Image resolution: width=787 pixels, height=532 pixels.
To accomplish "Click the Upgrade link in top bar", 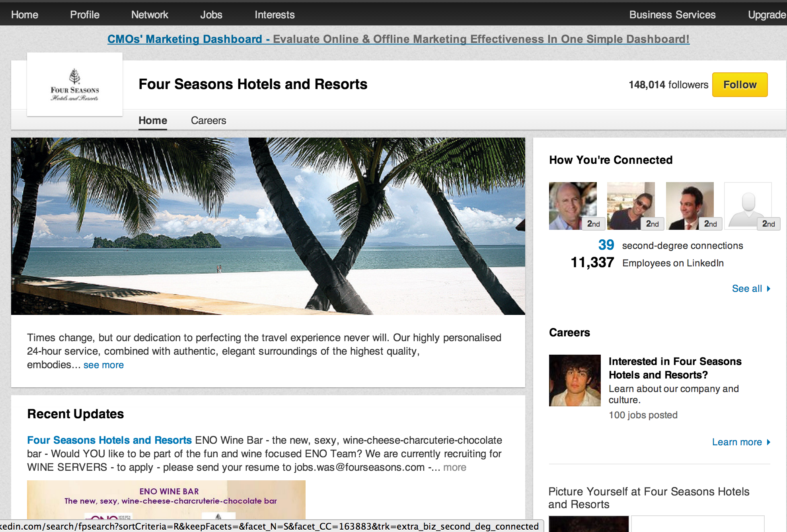I will pos(767,15).
